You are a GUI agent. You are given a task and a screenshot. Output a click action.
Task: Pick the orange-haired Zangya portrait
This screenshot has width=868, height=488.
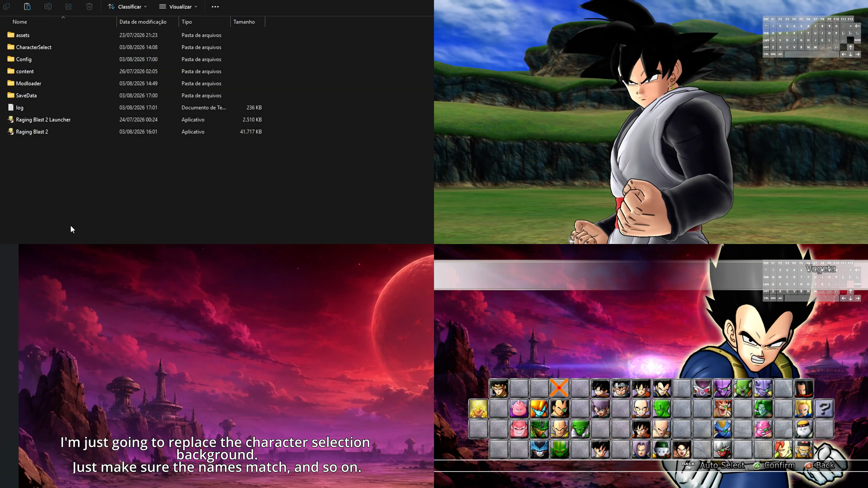(x=539, y=408)
